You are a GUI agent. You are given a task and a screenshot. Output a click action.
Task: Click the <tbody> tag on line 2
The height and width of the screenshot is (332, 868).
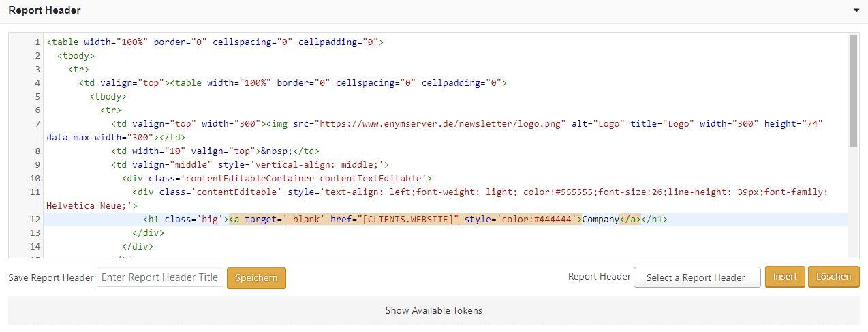76,56
